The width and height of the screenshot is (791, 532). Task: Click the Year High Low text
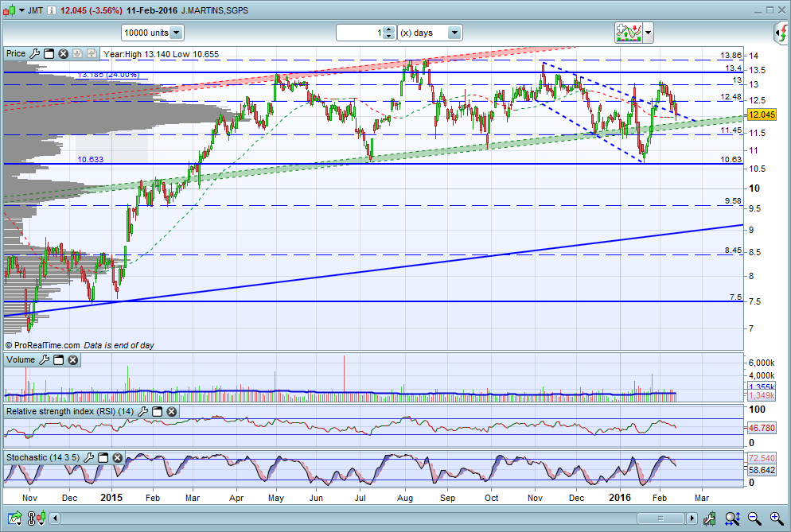[161, 54]
